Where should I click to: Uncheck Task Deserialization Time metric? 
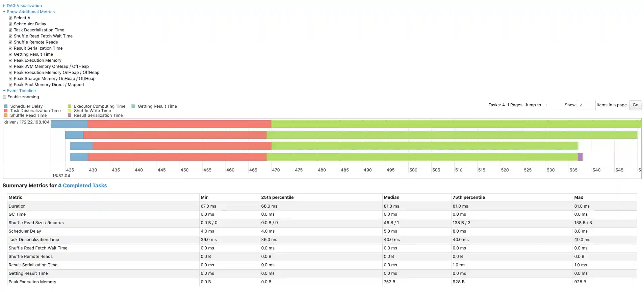[x=10, y=30]
